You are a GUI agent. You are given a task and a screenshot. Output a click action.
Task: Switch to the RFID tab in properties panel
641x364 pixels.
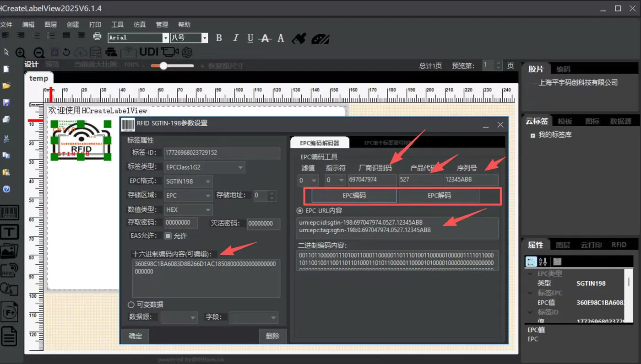619,245
